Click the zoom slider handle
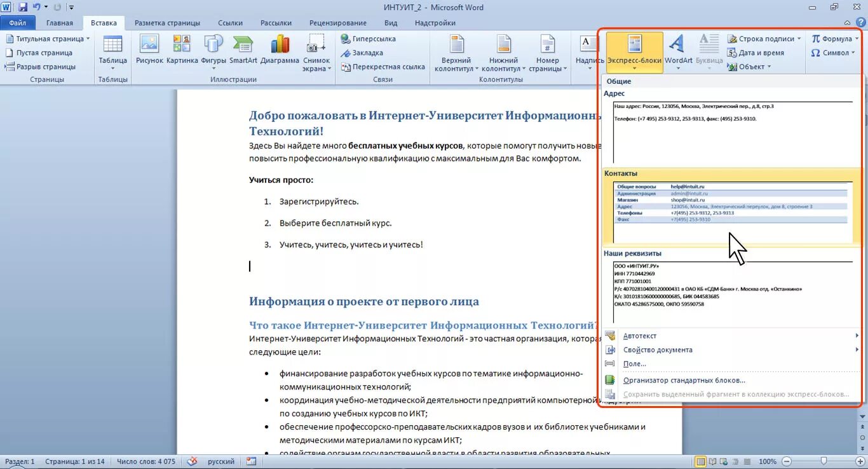 [824, 461]
